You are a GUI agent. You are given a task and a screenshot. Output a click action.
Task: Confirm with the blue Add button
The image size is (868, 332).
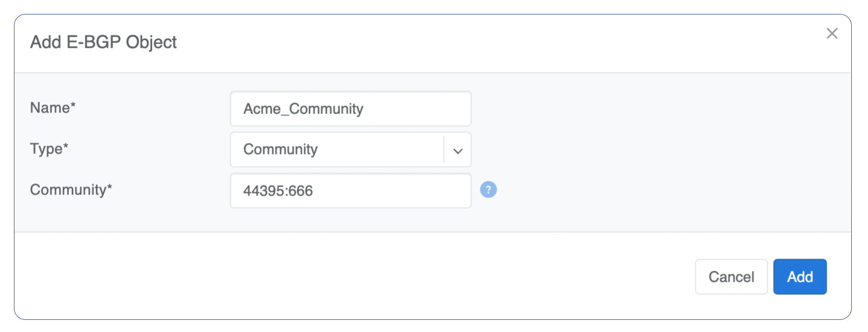[800, 277]
